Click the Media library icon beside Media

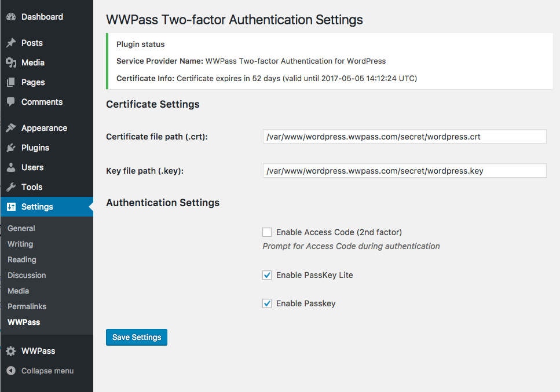[x=11, y=63]
